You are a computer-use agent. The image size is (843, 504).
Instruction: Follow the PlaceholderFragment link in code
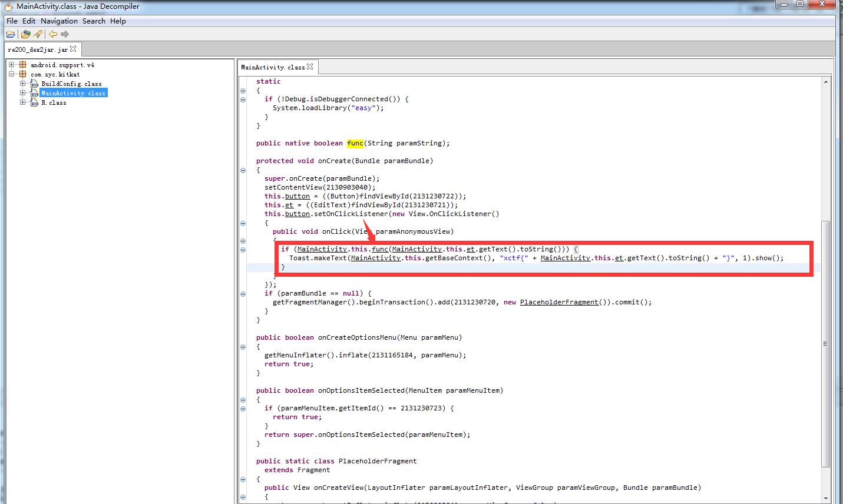[558, 302]
